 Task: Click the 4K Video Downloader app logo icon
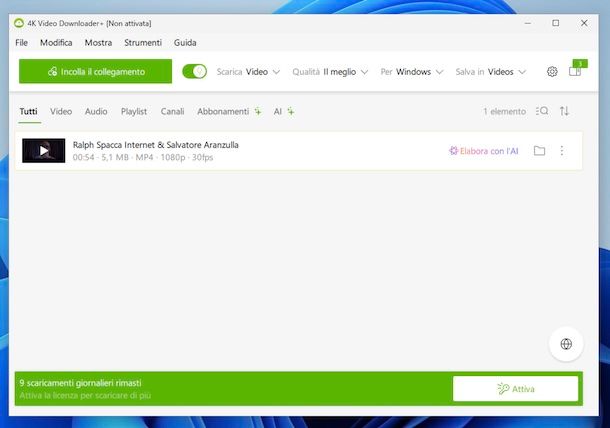click(19, 23)
